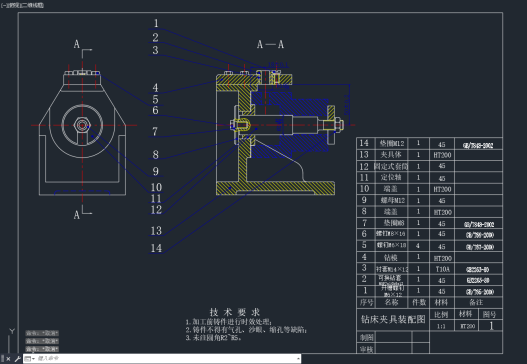The width and height of the screenshot is (527, 364).
Task: Select balloon number 1 leader label
Action: click(156, 23)
